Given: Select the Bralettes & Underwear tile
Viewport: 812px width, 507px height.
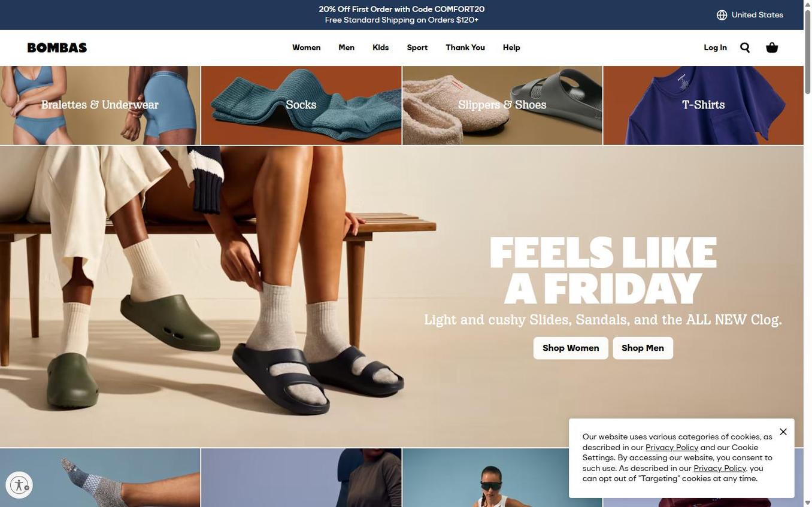Looking at the screenshot, I should point(100,105).
